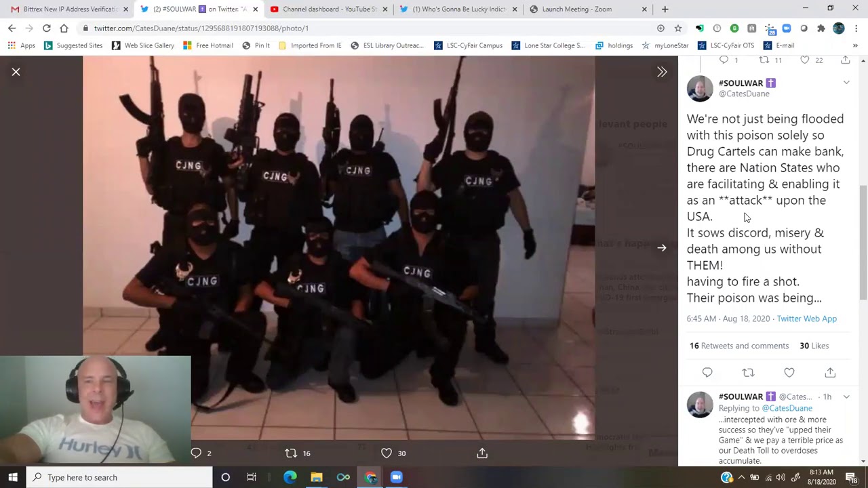Open Microsoft Edge from taskbar
The height and width of the screenshot is (488, 868).
click(x=290, y=477)
